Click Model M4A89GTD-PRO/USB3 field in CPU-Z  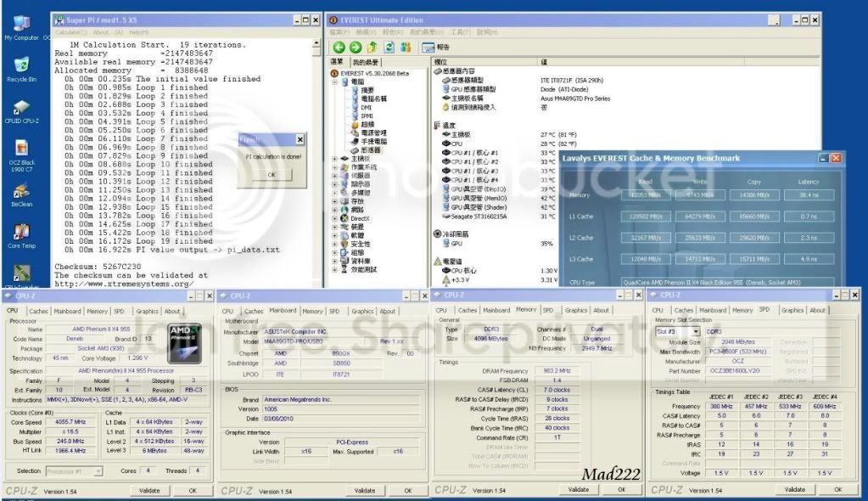click(319, 341)
